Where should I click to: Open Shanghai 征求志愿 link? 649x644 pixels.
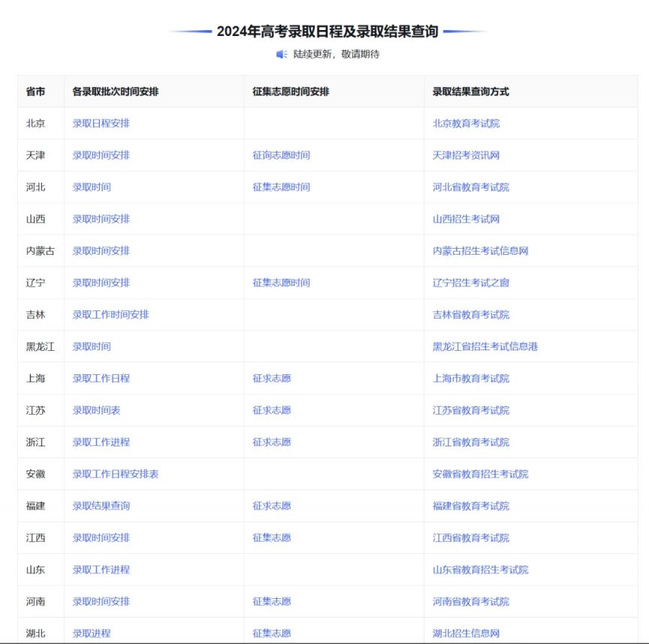[x=271, y=379]
